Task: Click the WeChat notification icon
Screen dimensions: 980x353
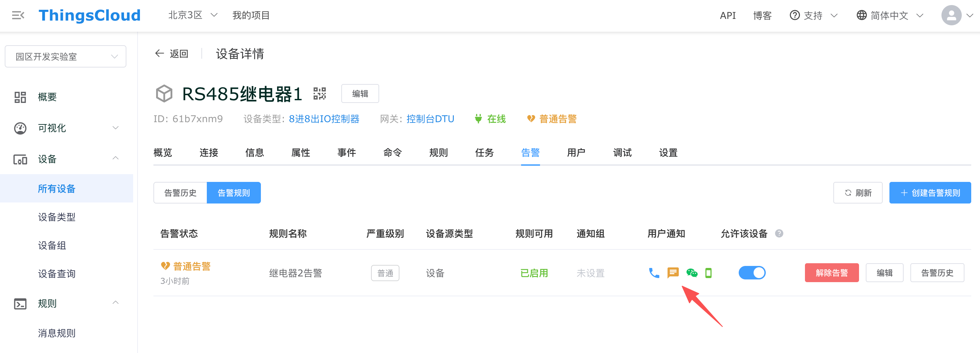Action: pyautogui.click(x=692, y=273)
